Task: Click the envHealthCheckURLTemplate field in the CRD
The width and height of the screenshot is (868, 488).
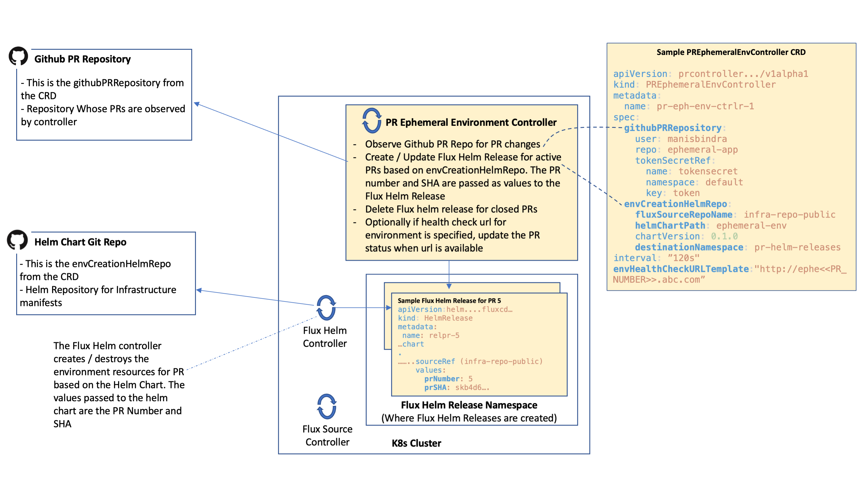Action: (x=681, y=269)
